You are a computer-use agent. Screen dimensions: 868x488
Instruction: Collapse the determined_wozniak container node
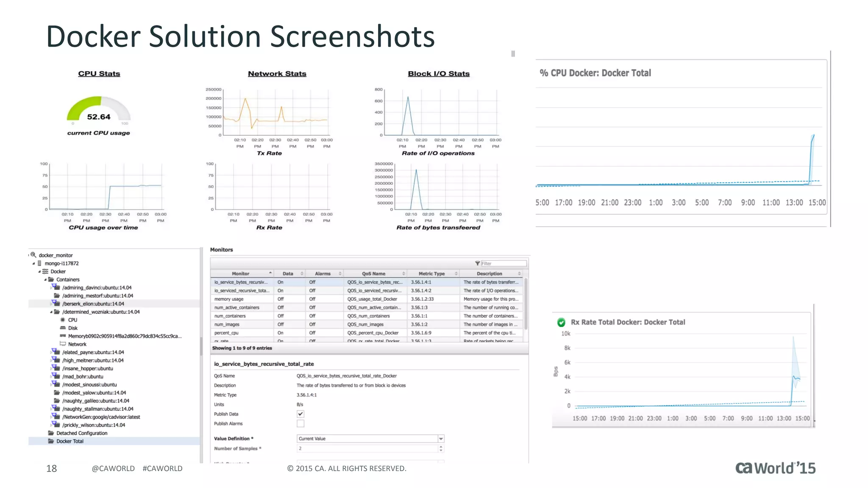pos(51,312)
